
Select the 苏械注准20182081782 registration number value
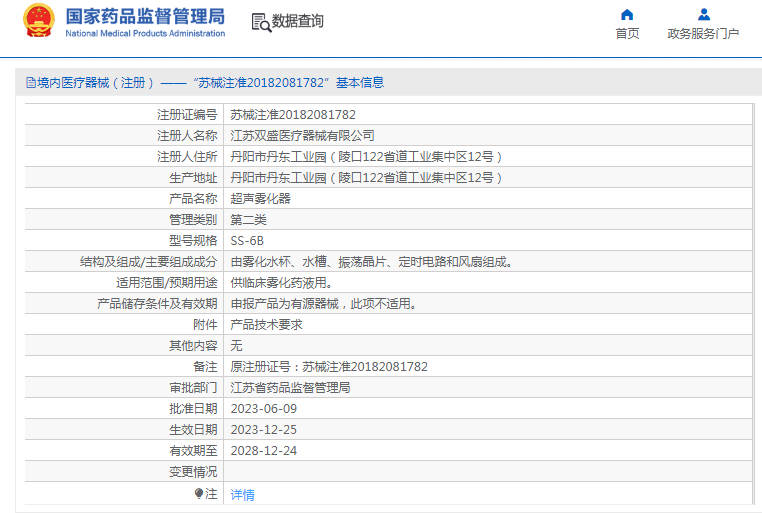point(293,115)
